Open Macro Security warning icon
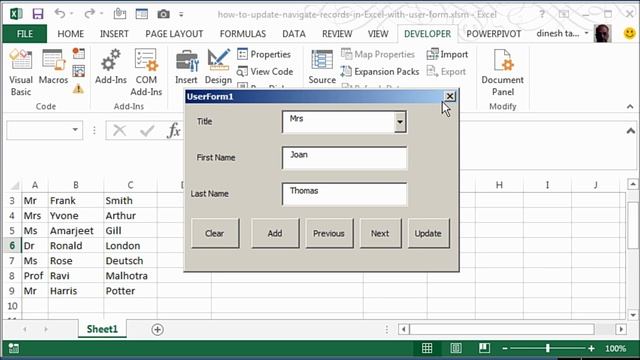 coord(78,89)
